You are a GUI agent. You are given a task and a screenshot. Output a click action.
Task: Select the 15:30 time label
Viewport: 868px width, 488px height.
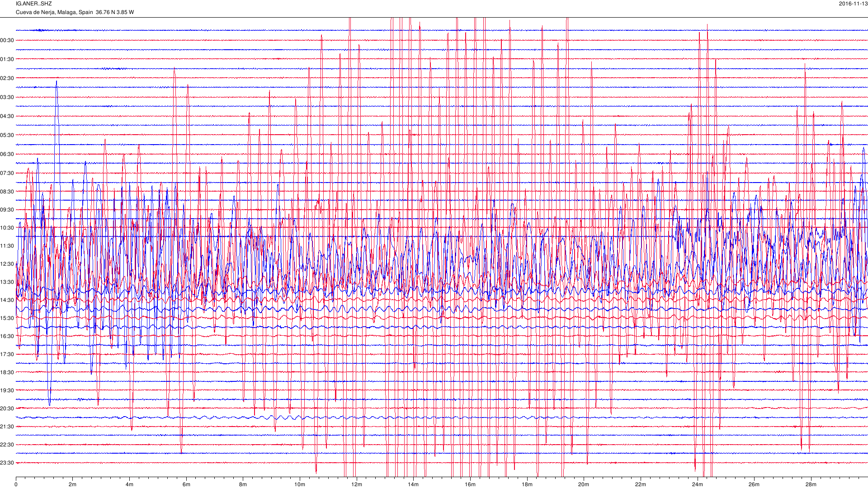[x=7, y=318]
